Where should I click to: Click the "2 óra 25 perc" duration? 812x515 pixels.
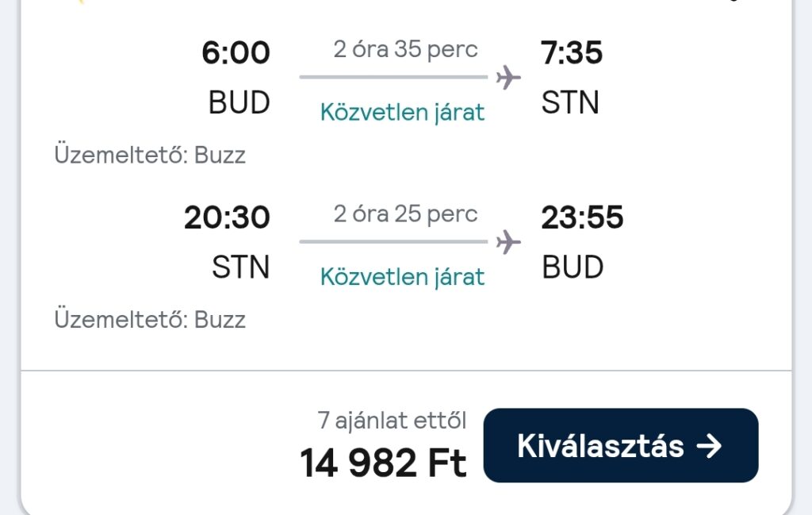point(405,213)
